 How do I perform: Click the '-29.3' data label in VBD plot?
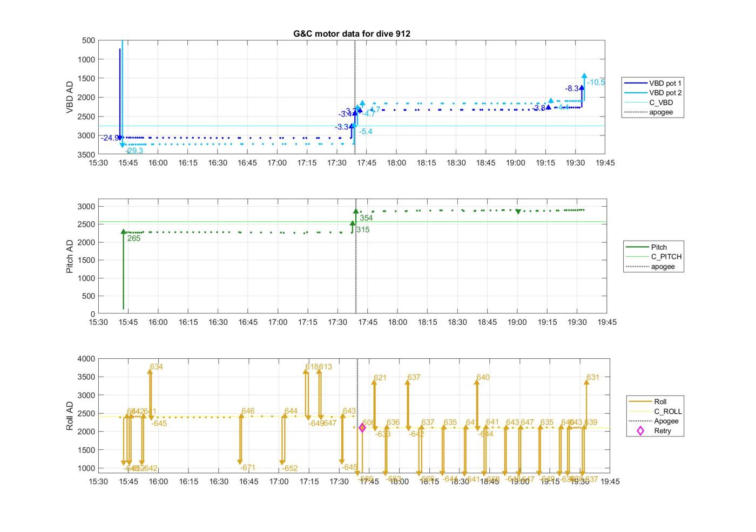(x=134, y=151)
